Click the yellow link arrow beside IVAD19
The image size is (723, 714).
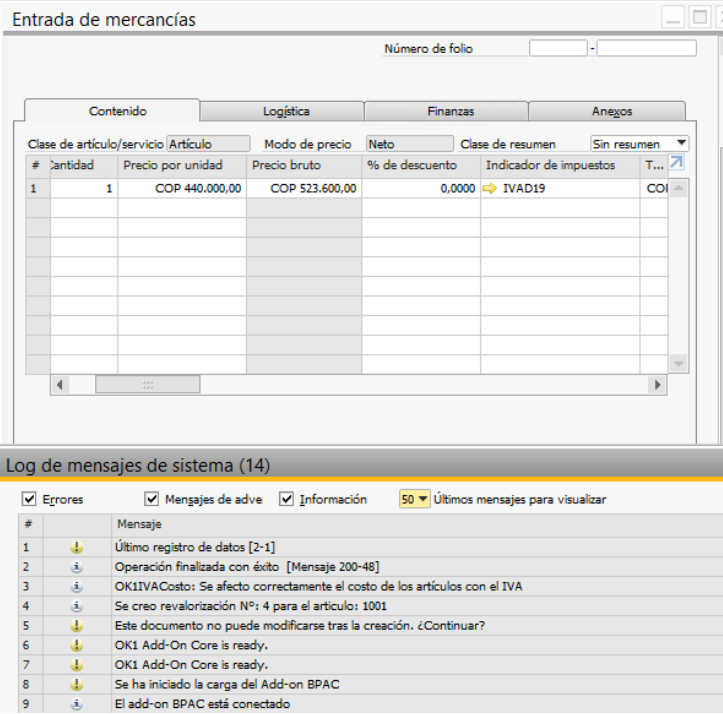pos(490,187)
